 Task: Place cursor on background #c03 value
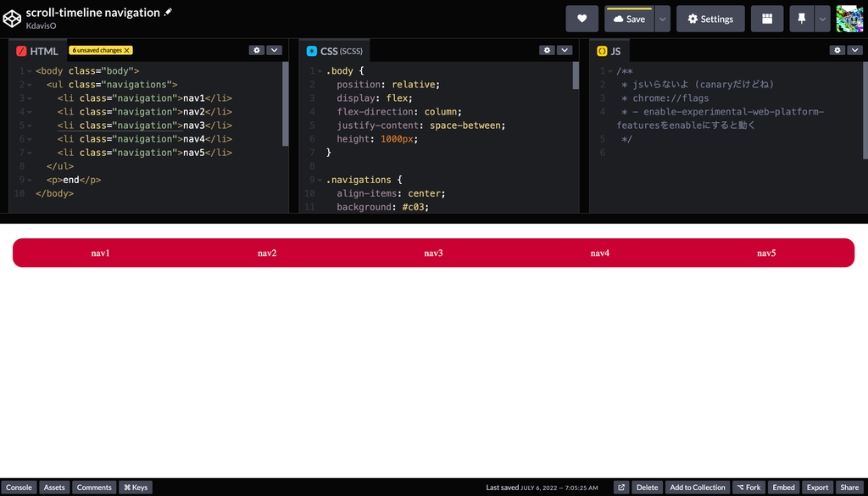(415, 207)
